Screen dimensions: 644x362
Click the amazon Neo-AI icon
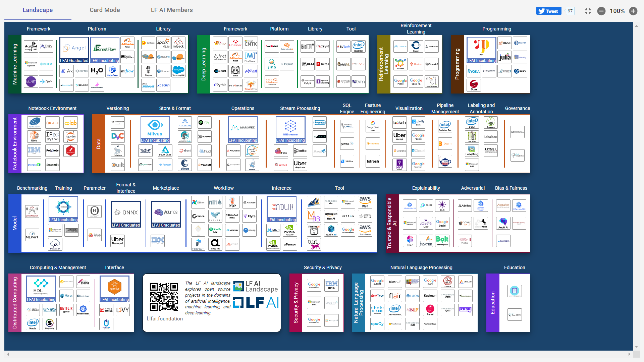coord(331,216)
